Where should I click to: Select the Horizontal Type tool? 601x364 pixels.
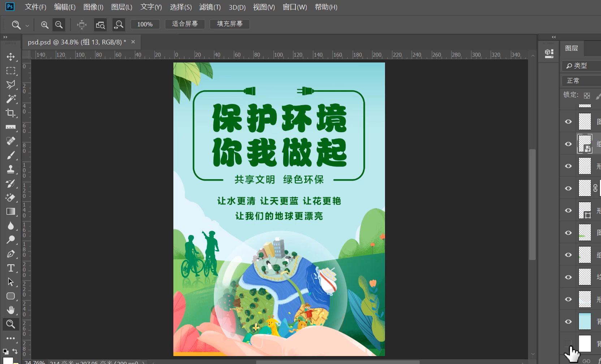[x=11, y=268]
